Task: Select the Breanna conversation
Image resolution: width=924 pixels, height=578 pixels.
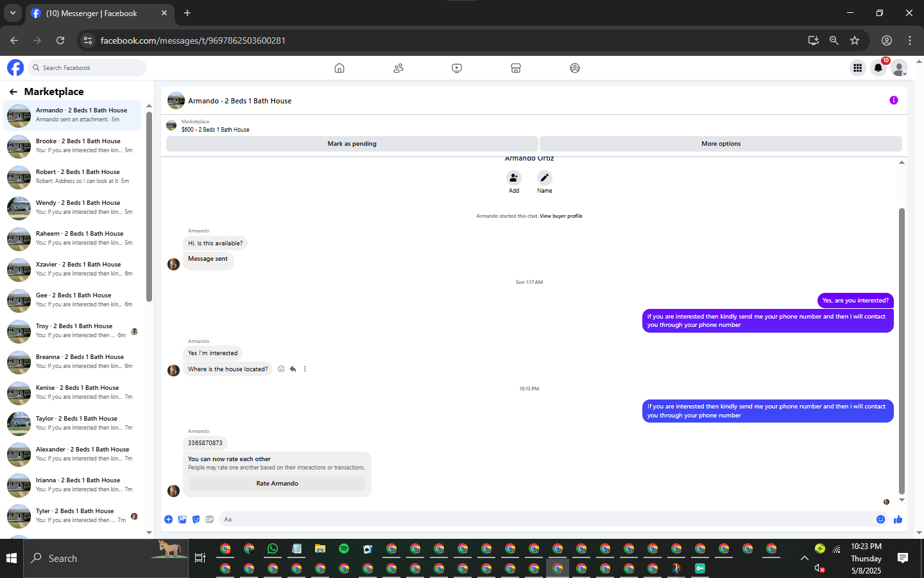Action: point(73,362)
